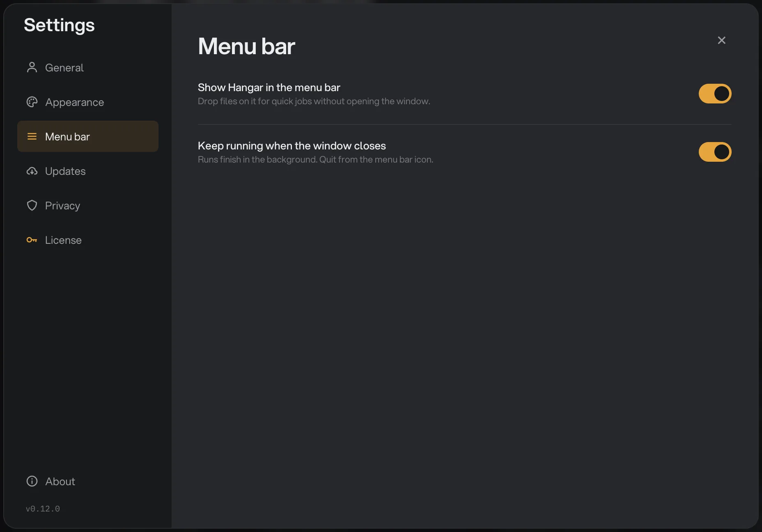Click the 'Runs finish in the background' description

coord(315,160)
